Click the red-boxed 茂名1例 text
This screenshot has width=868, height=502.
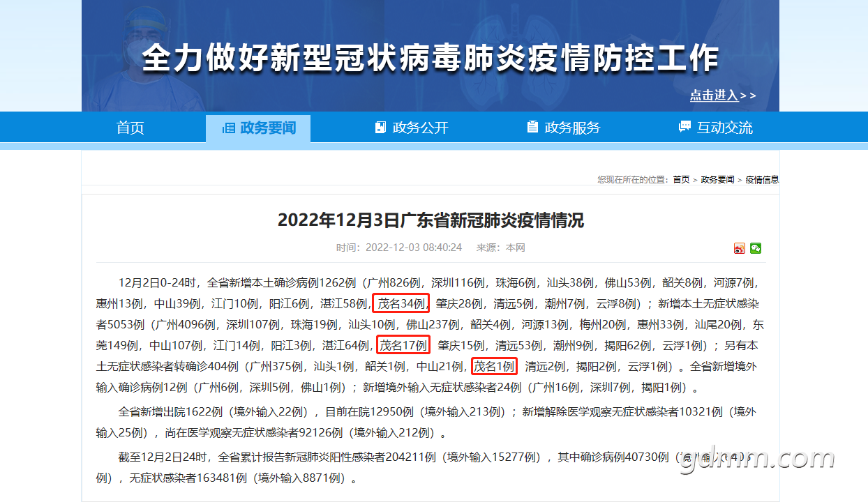click(494, 366)
